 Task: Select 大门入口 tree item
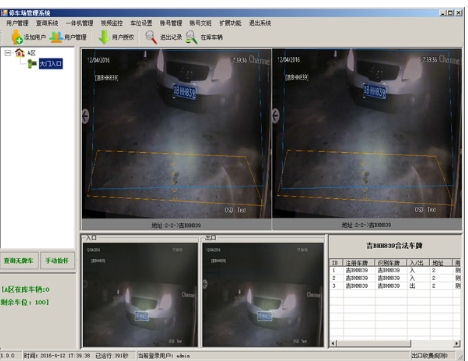tap(50, 63)
